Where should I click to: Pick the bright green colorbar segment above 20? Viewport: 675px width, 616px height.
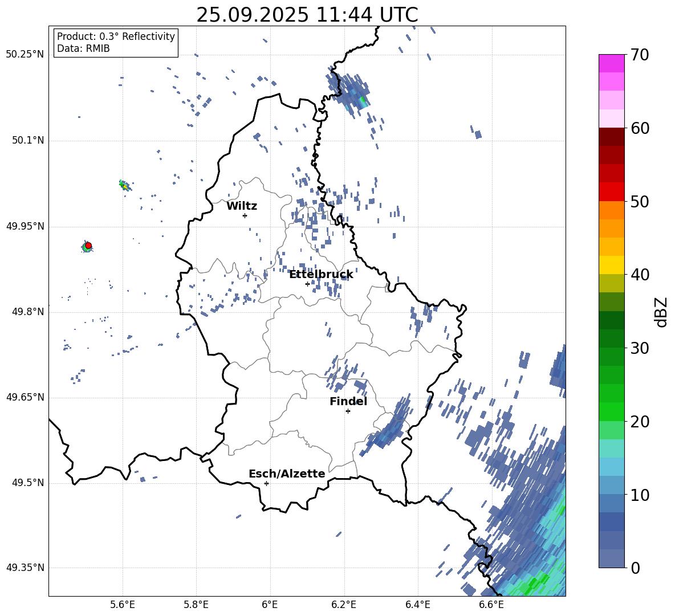(x=611, y=411)
